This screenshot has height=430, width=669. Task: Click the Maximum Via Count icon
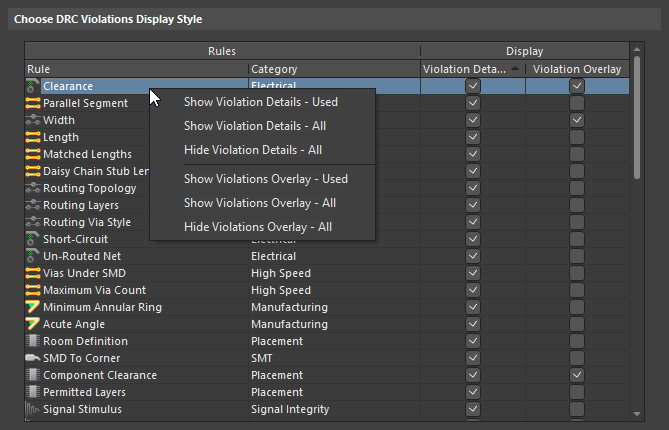pos(32,291)
